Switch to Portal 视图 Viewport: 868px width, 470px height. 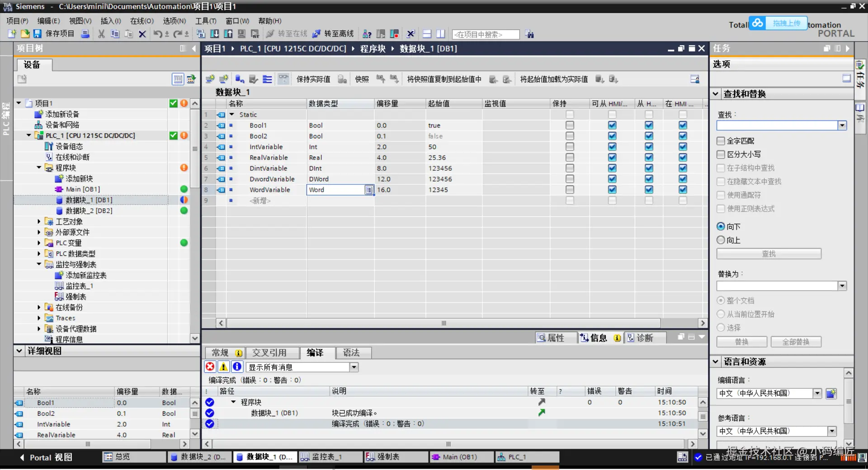tap(46, 457)
